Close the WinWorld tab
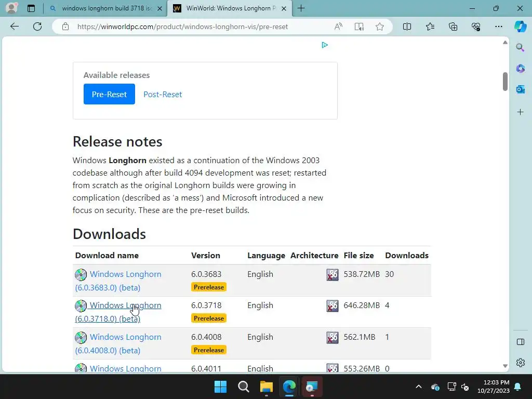 click(284, 8)
